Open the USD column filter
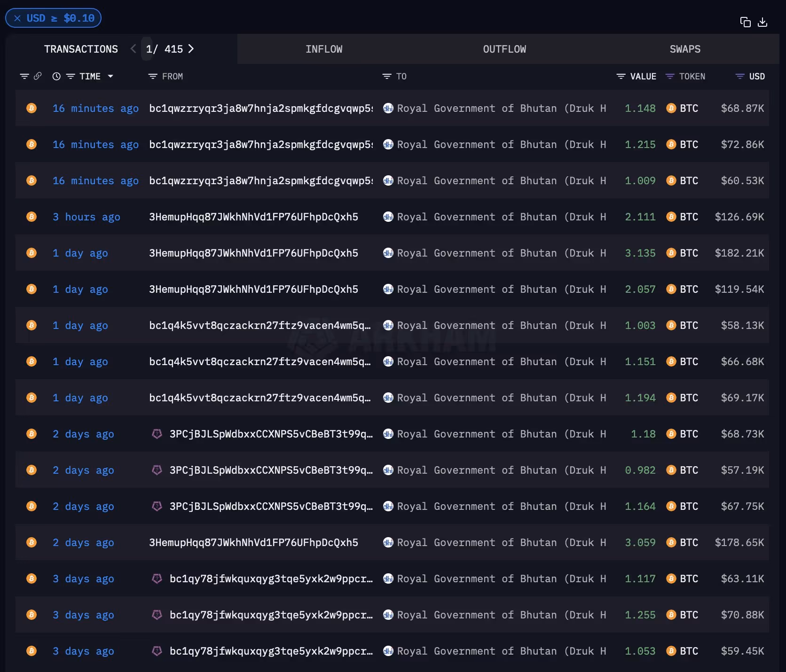The height and width of the screenshot is (672, 786). 740,76
